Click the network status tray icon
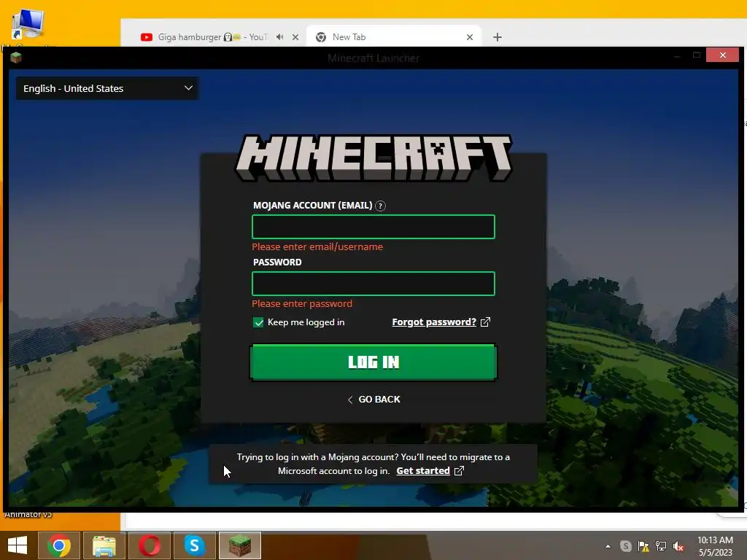 [x=661, y=546]
